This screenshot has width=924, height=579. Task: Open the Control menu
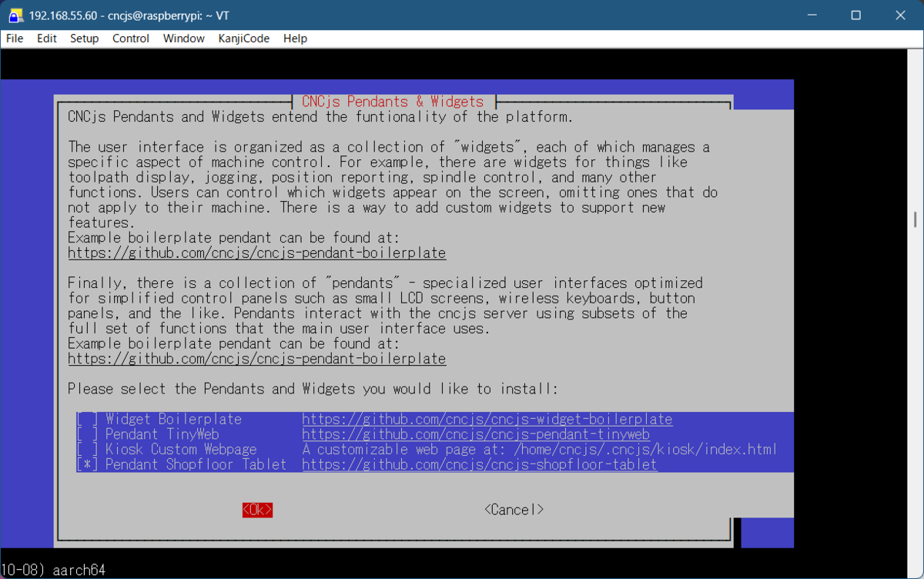131,38
